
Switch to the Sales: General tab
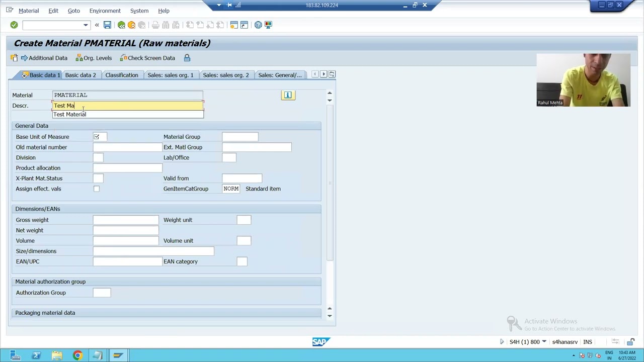(280, 75)
